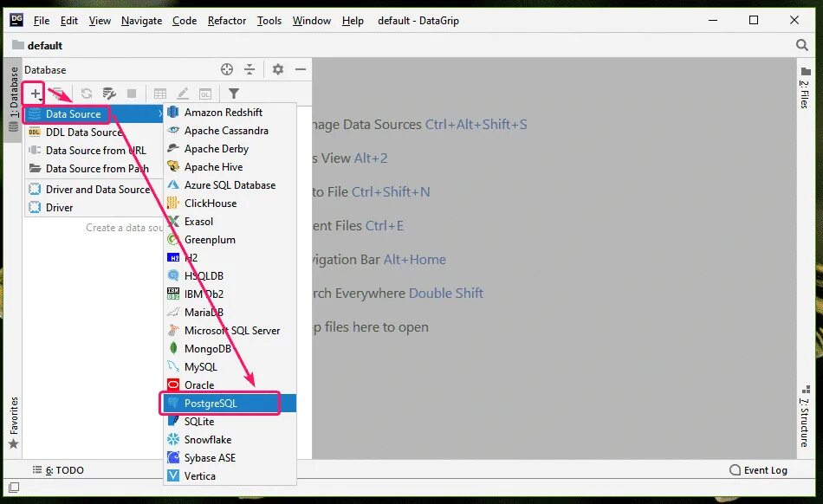Open the 6: TODO tool window
Image resolution: width=823 pixels, height=504 pixels.
pos(58,470)
